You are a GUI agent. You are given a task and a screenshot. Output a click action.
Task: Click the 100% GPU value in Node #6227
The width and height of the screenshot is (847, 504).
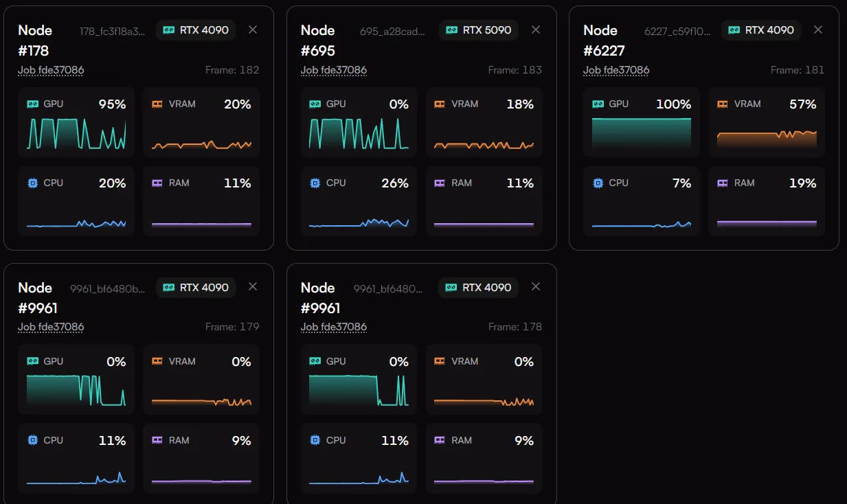click(673, 104)
